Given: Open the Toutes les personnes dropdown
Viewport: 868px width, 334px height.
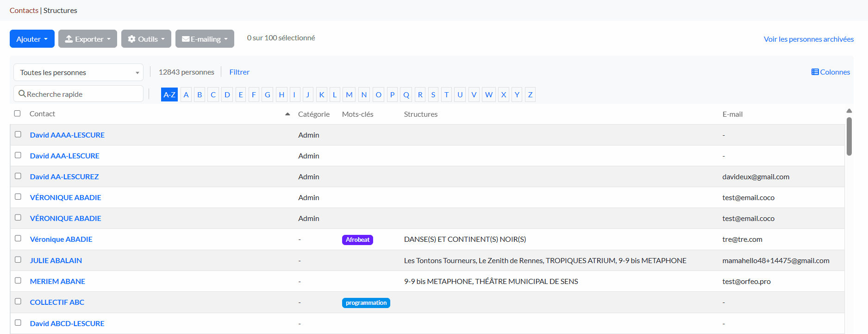Looking at the screenshot, I should click(79, 72).
